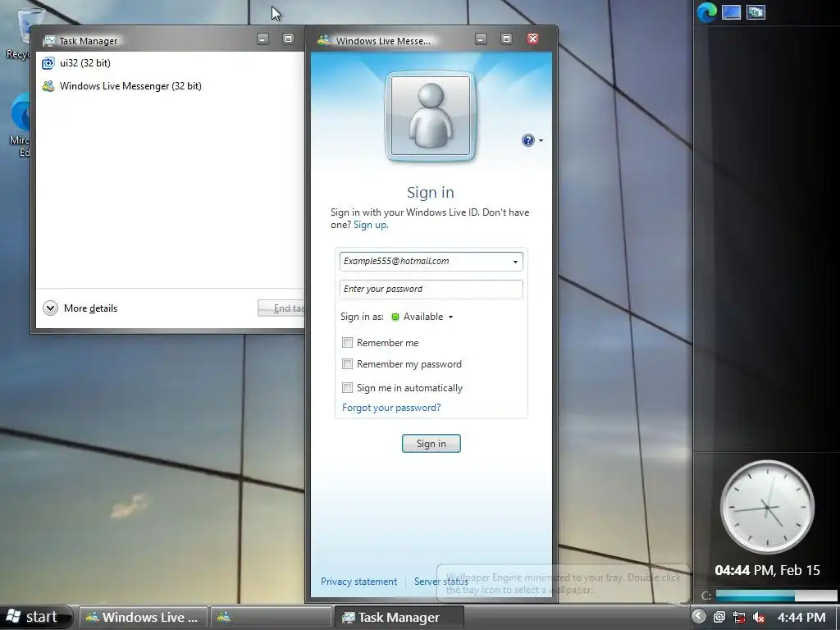Click the Microsoft Edge icon in the sidebar
This screenshot has width=840, height=630.
(706, 11)
